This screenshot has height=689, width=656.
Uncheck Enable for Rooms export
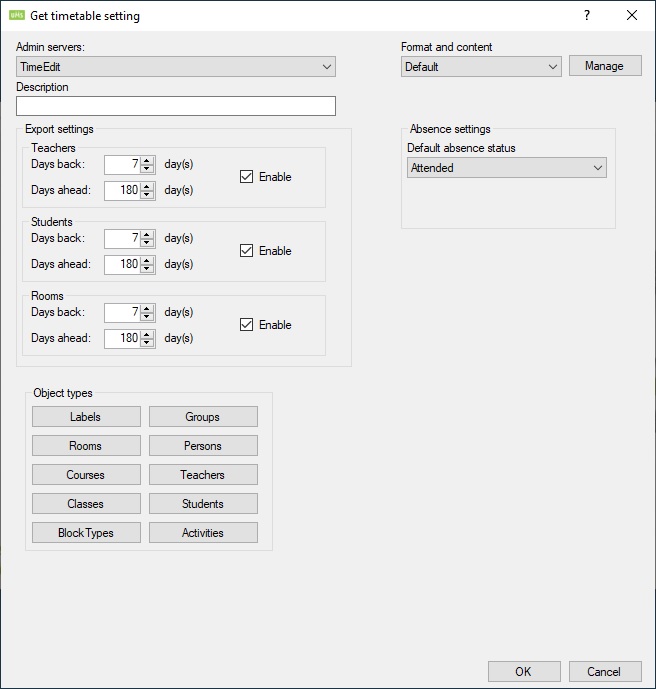pos(246,325)
